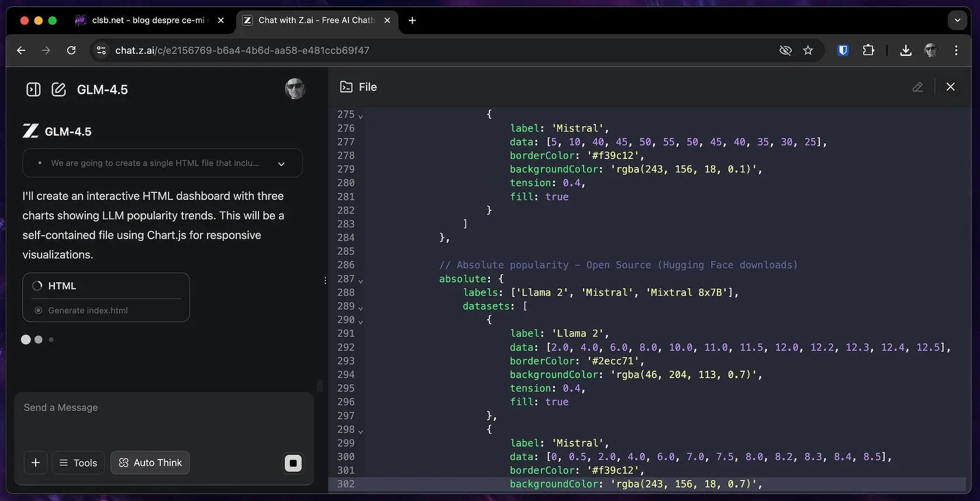
Task: Toggle the chat sidebar panel icon
Action: [x=33, y=89]
